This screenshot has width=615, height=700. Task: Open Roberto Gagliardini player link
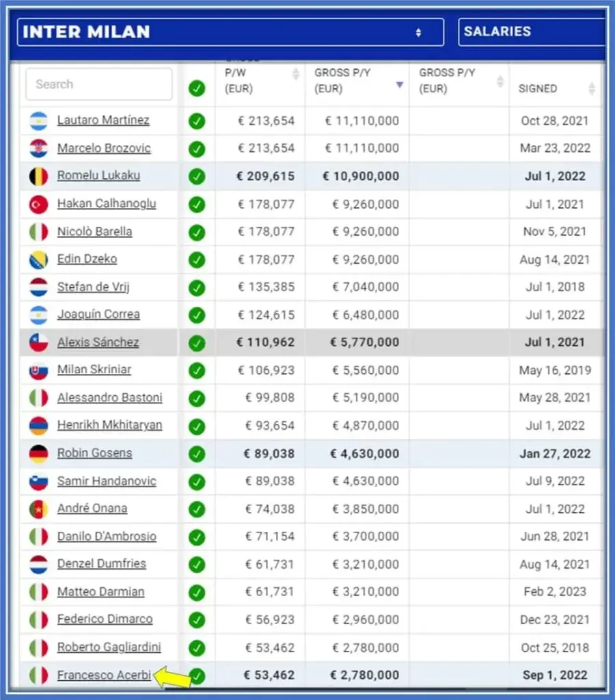click(109, 647)
